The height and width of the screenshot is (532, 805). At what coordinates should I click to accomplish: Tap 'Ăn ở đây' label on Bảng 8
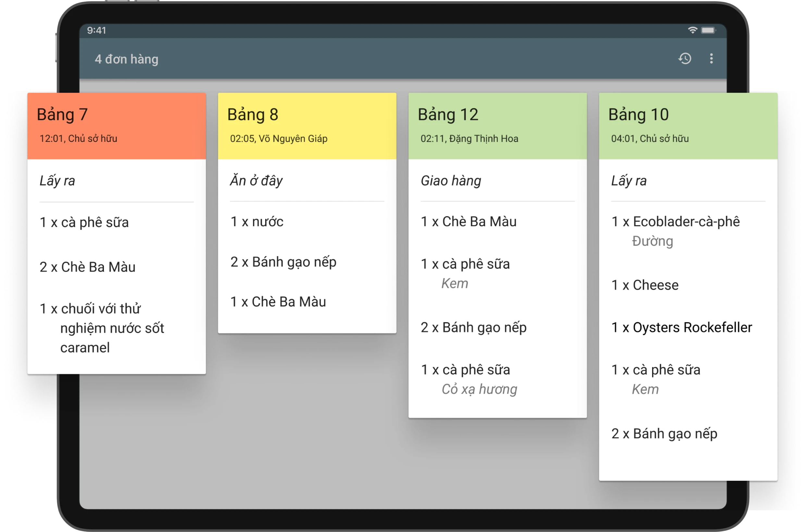point(256,180)
